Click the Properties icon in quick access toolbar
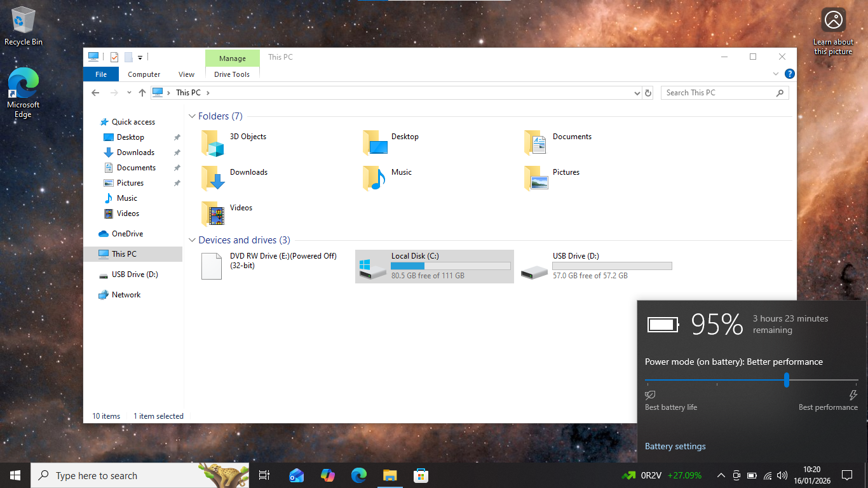This screenshot has width=868, height=488. tap(114, 57)
